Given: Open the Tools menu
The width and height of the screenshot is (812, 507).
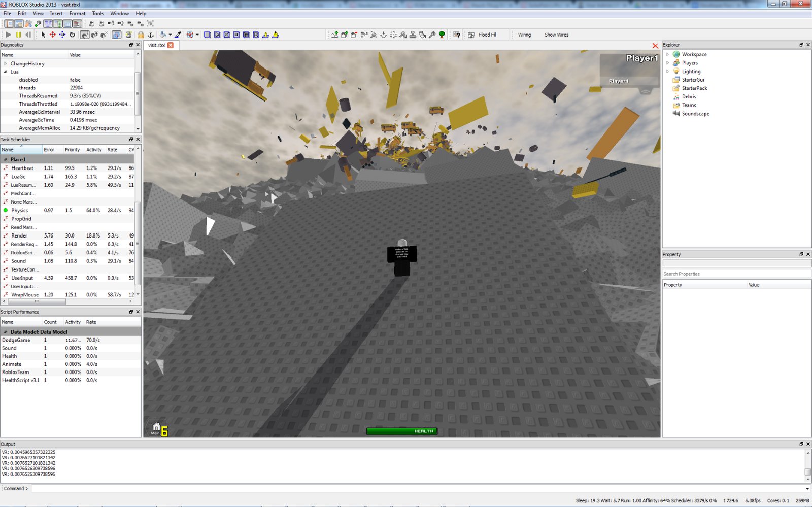Looking at the screenshot, I should (98, 14).
